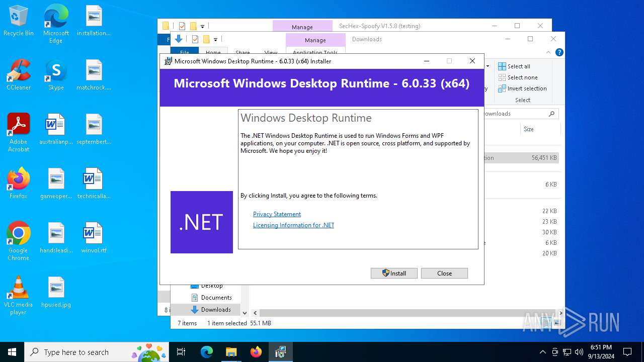Select the septembert image file icon
The image size is (644, 362).
94,129
